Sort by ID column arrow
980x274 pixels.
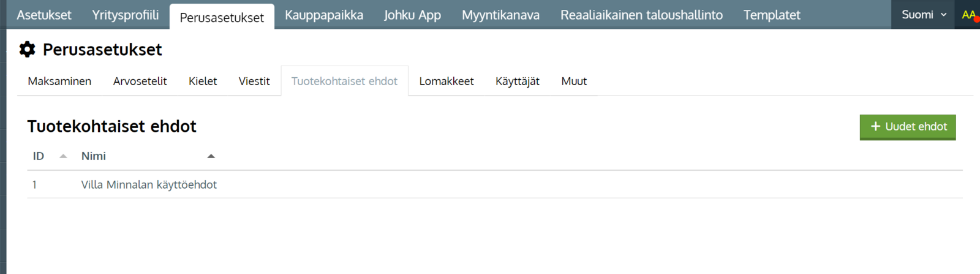coord(63,156)
